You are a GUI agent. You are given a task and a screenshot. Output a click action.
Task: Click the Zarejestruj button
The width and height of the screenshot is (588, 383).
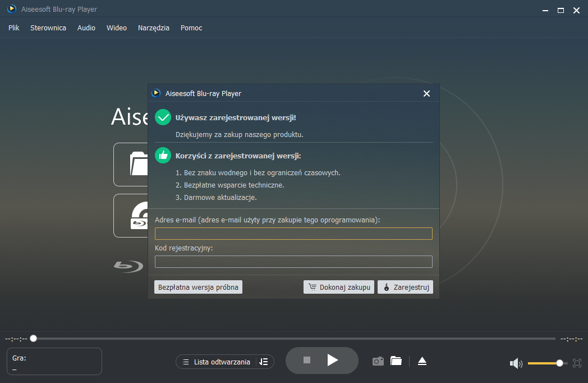[x=406, y=288]
